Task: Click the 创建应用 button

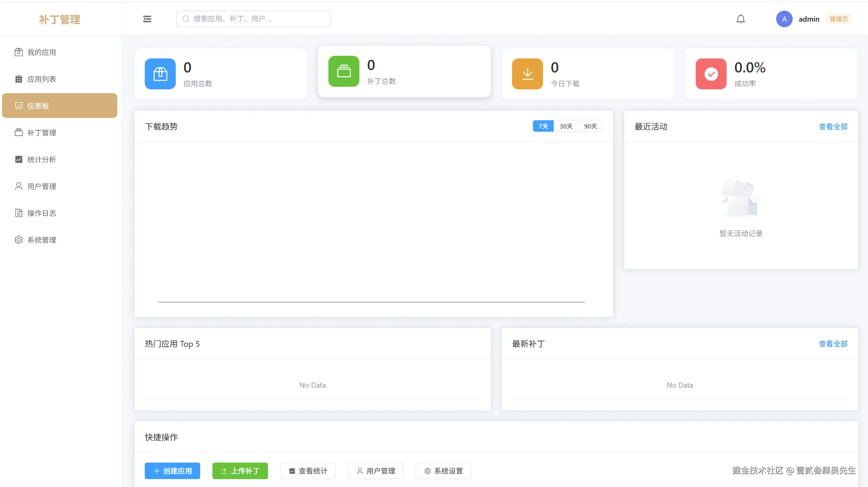Action: (x=172, y=471)
